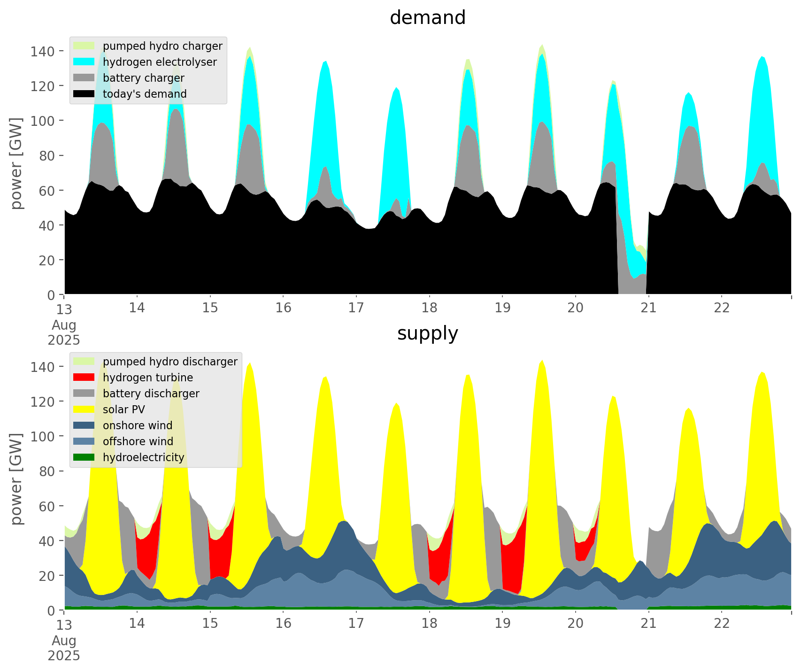The image size is (801, 672).
Task: Click the cyan hydrogen electrolyser legend swatch
Action: point(84,62)
